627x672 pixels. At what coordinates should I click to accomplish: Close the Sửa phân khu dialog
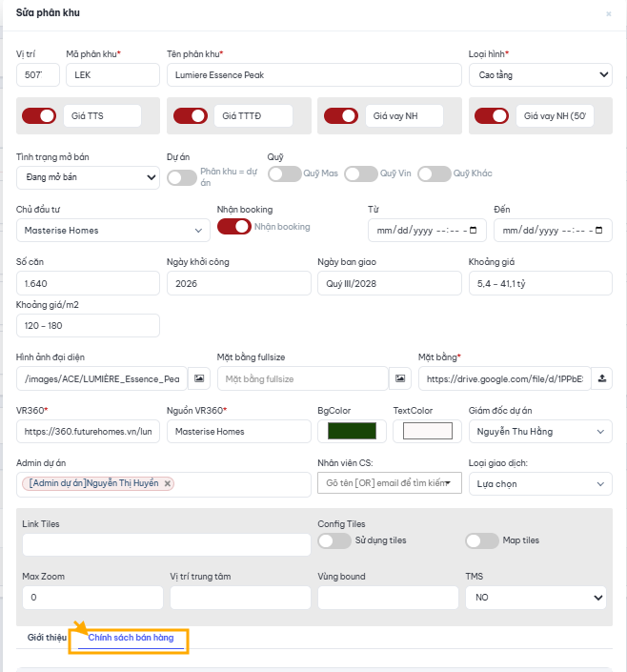tap(609, 13)
